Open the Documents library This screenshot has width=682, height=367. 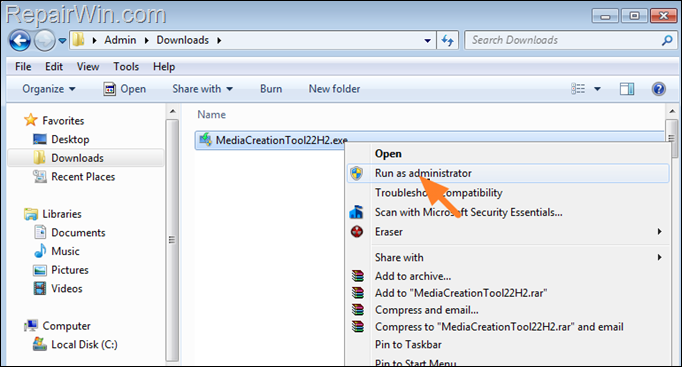coord(78,233)
